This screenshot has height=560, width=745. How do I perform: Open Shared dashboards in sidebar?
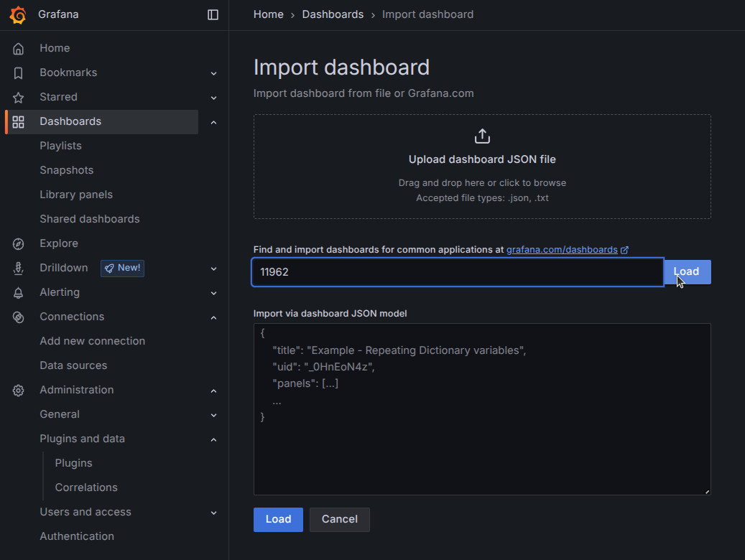[89, 219]
